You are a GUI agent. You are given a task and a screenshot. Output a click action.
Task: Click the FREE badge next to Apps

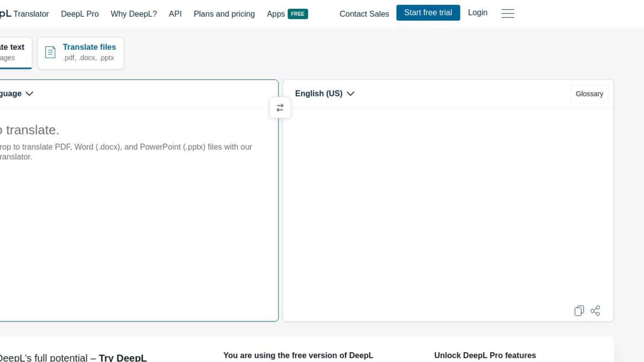click(298, 14)
